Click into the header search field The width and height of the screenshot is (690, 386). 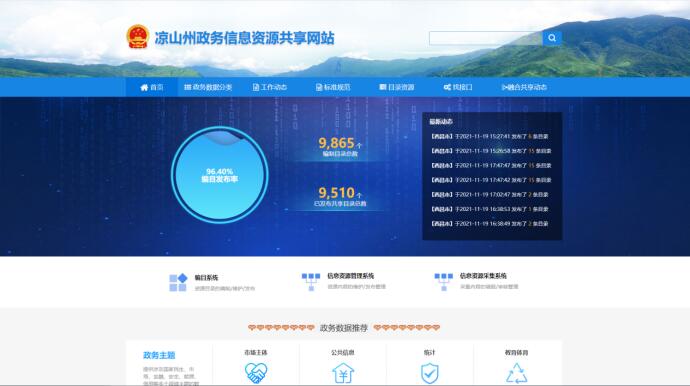coord(486,38)
